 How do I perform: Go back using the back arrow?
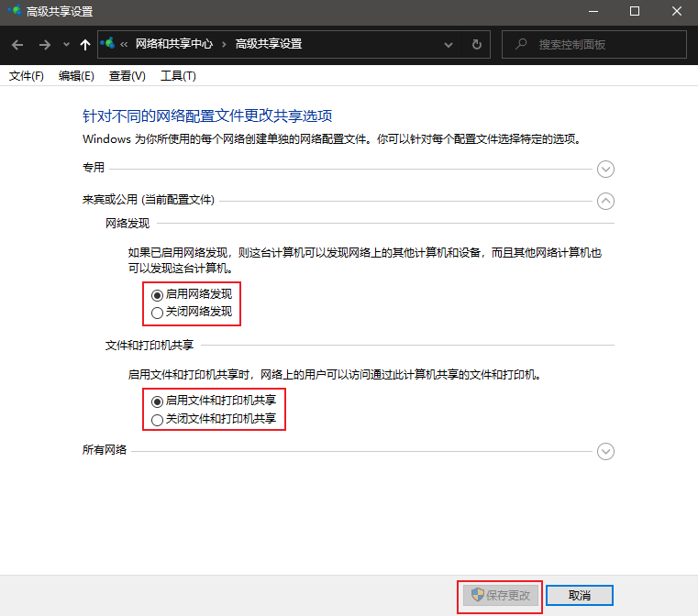[17, 45]
